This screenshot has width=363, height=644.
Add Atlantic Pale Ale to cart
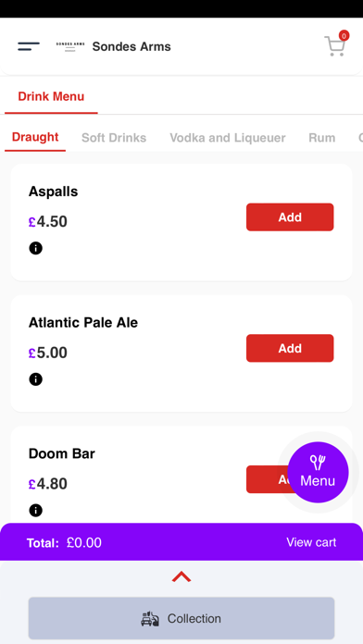pyautogui.click(x=290, y=348)
